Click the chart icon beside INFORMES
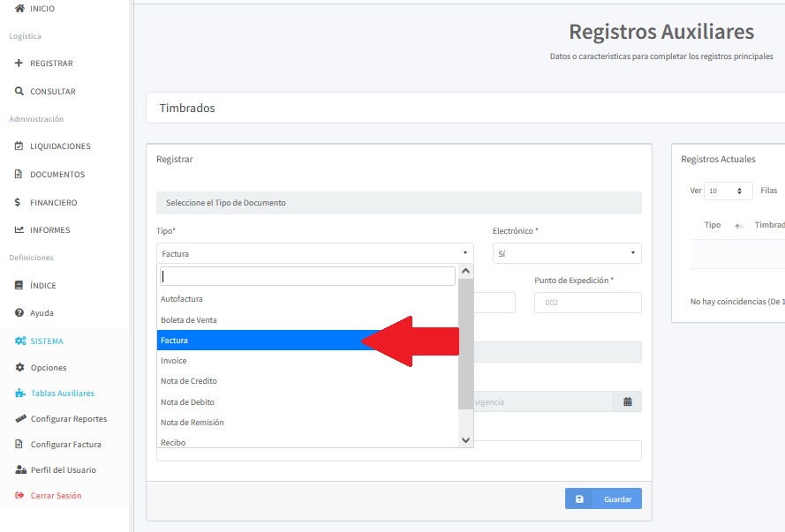Viewport: 785px width, 532px height. click(x=19, y=230)
